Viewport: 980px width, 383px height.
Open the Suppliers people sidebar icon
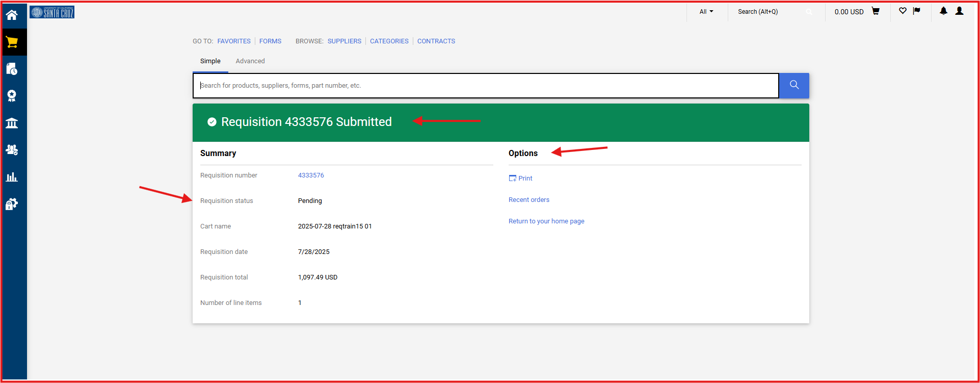[12, 150]
